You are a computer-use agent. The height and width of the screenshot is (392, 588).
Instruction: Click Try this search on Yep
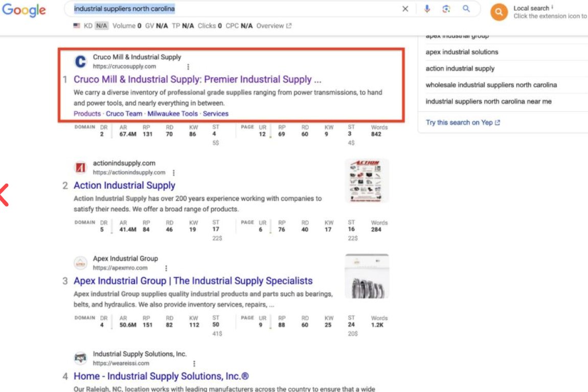click(463, 122)
